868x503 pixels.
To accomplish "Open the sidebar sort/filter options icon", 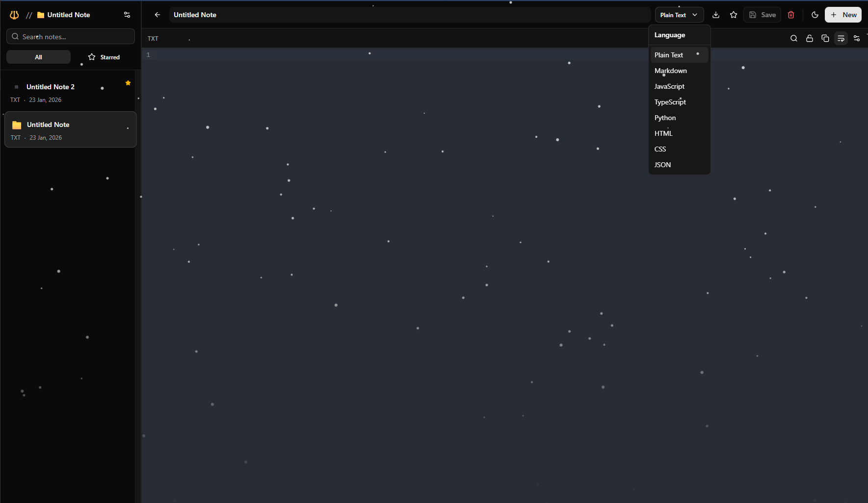I will [x=127, y=15].
